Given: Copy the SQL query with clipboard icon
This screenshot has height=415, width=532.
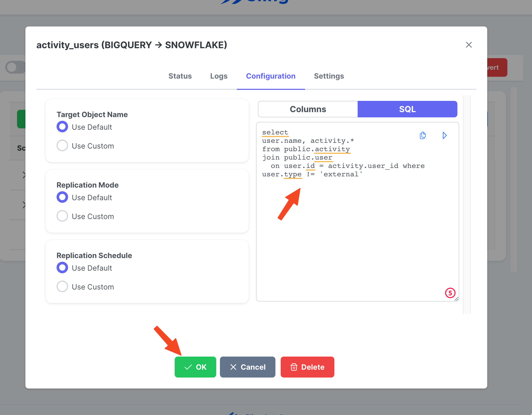Looking at the screenshot, I should [x=423, y=135].
